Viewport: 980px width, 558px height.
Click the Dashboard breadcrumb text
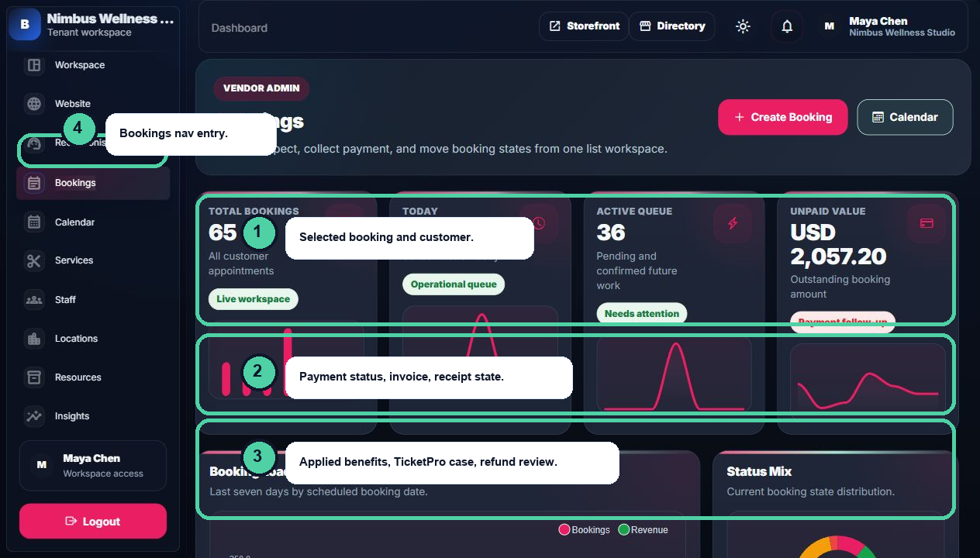(x=240, y=28)
